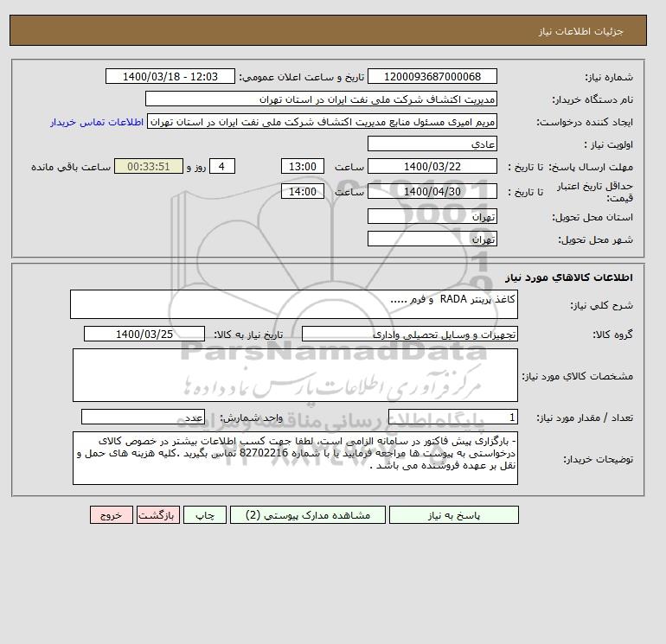
Task: Click the deadline time field 13:00
Action: point(303,167)
